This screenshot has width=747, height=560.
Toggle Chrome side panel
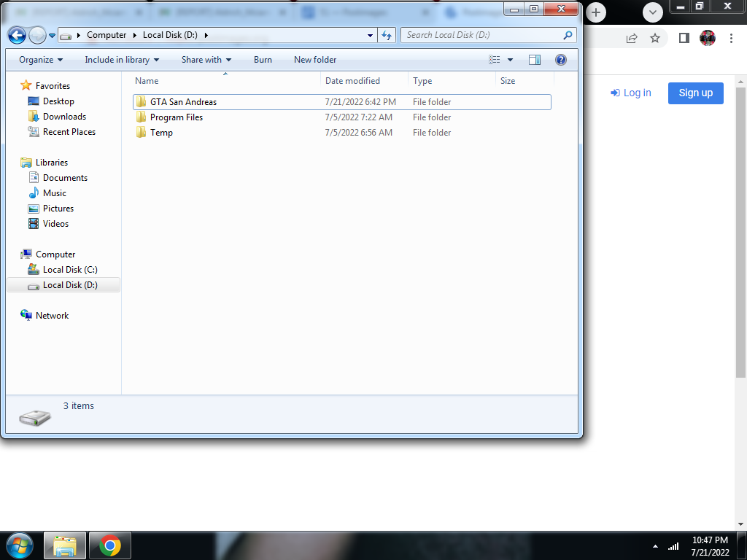684,38
